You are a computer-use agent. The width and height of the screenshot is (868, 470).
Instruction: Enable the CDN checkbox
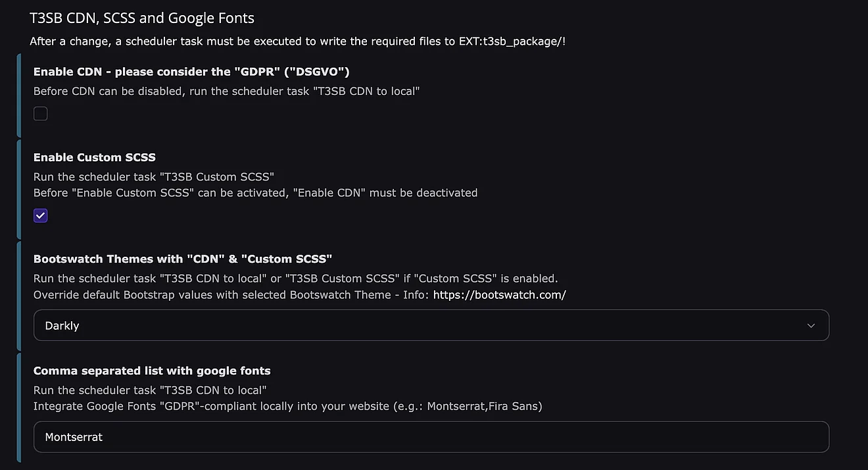click(x=41, y=114)
